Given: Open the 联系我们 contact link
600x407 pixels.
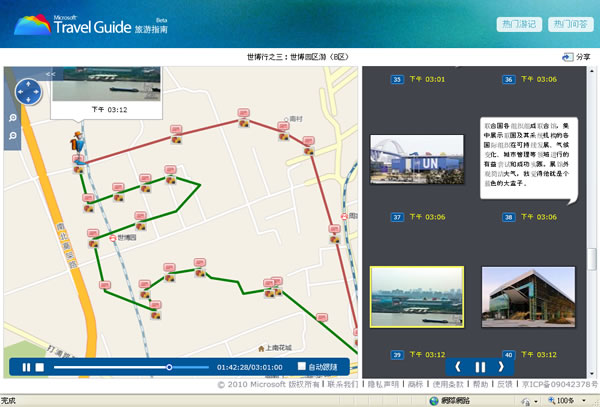Looking at the screenshot, I should click(x=344, y=384).
